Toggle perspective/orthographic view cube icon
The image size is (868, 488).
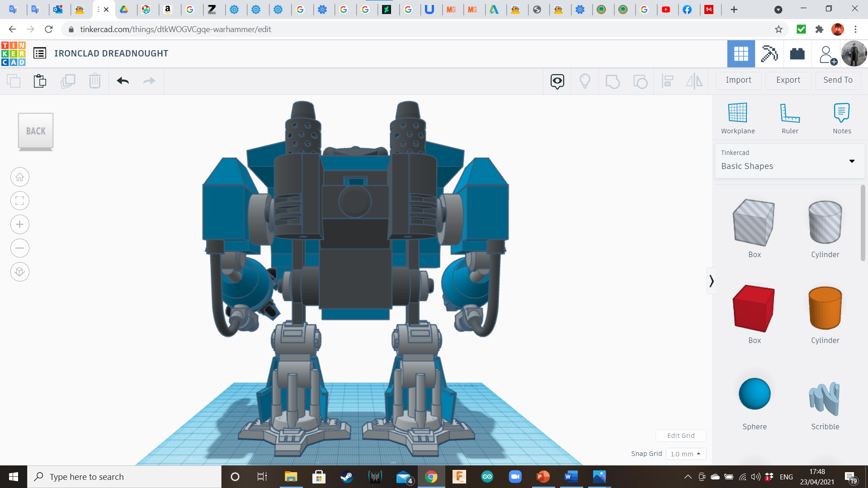pos(20,272)
